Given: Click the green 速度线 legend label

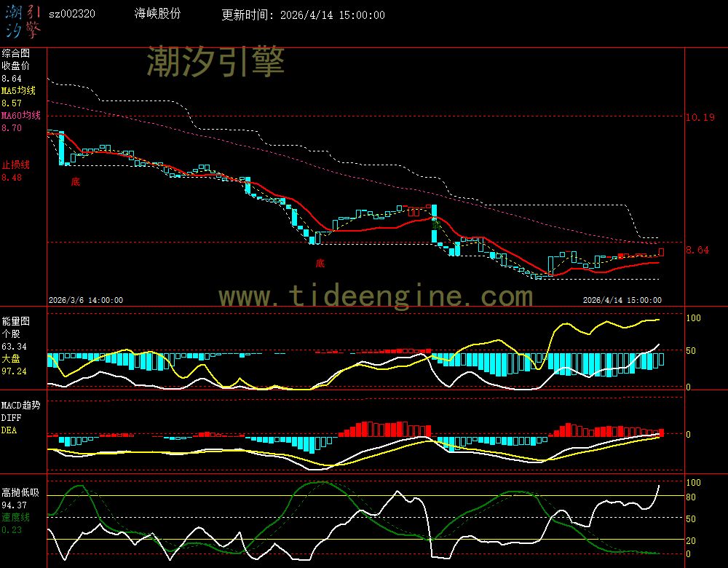Looking at the screenshot, I should 15,517.
